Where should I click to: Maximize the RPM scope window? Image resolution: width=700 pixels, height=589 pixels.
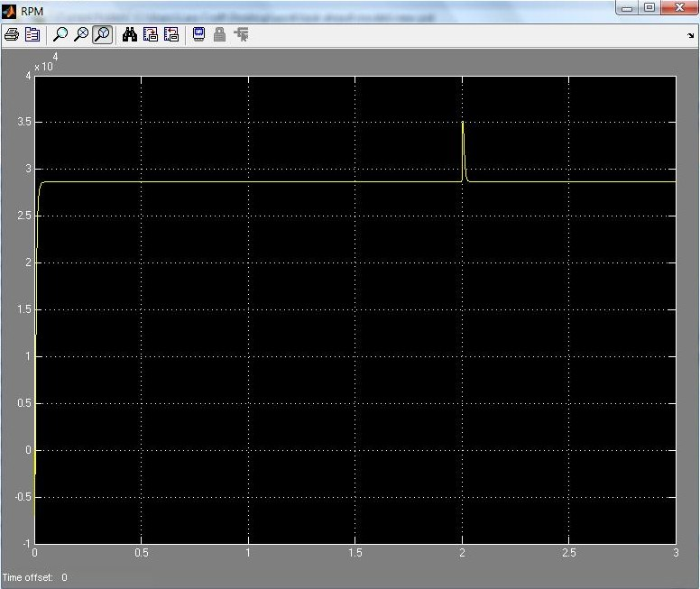pos(649,8)
